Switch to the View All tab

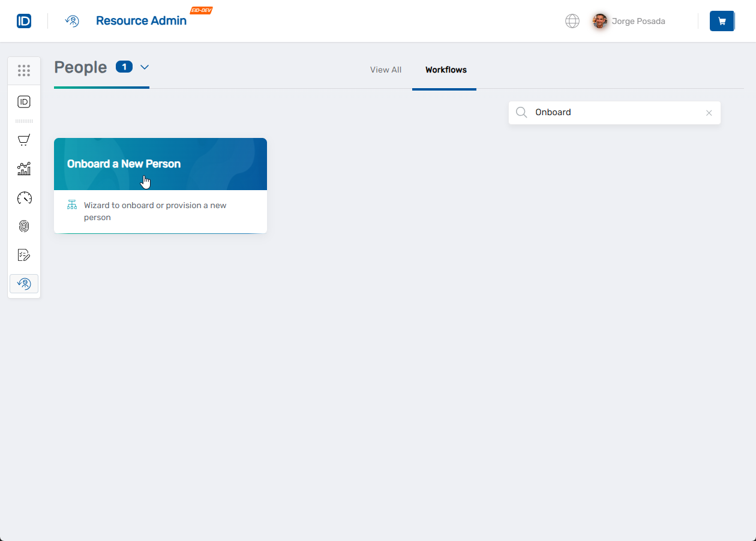pos(386,70)
